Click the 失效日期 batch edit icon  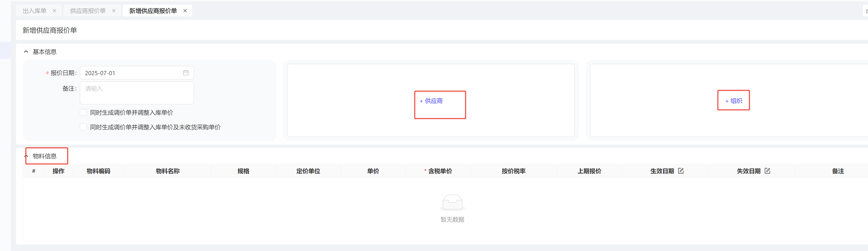(x=767, y=170)
